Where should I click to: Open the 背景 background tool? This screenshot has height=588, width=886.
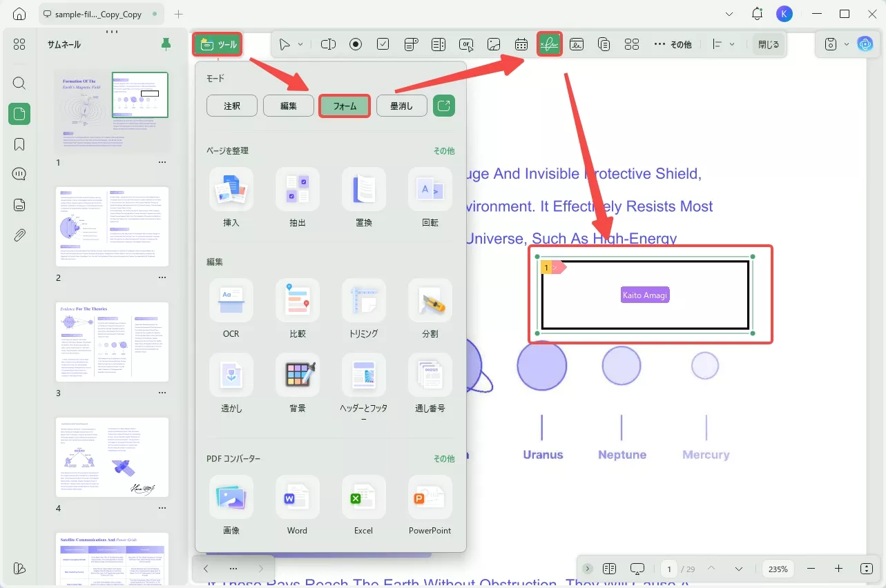tap(298, 383)
